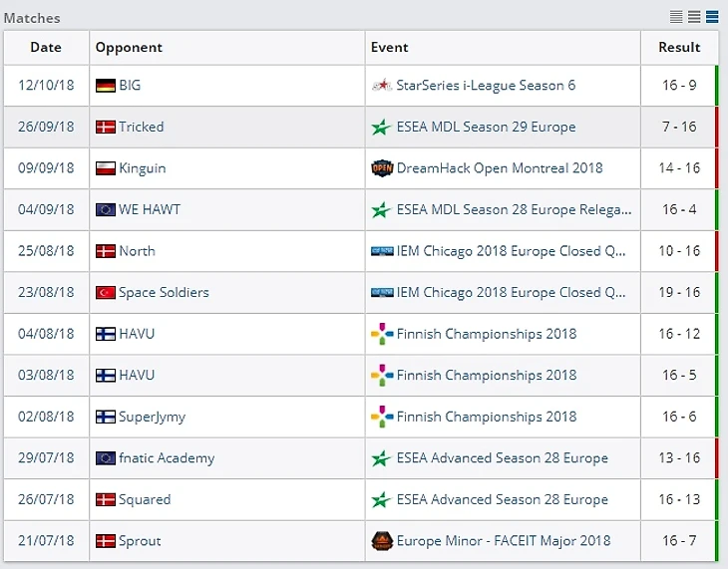Click the Europe Minor FACEIT Major logo
This screenshot has width=728, height=569.
[x=381, y=541]
